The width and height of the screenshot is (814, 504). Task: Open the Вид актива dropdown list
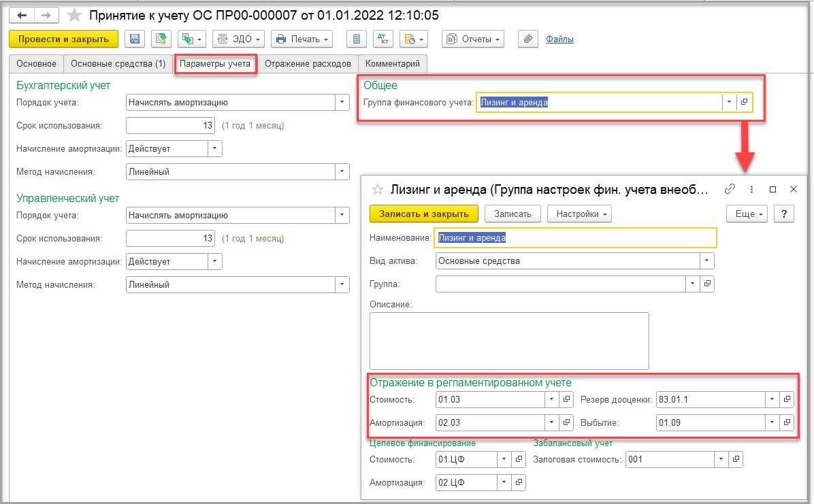point(706,261)
